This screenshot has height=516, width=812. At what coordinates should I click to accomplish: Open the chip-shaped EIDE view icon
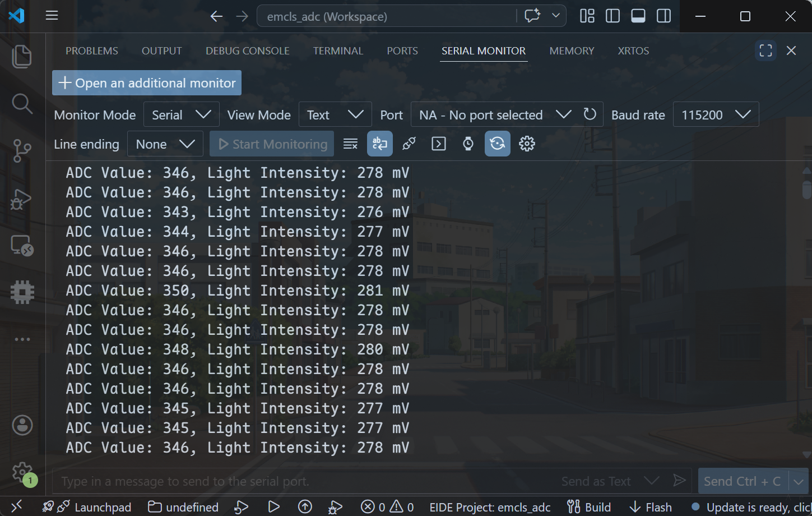(22, 292)
